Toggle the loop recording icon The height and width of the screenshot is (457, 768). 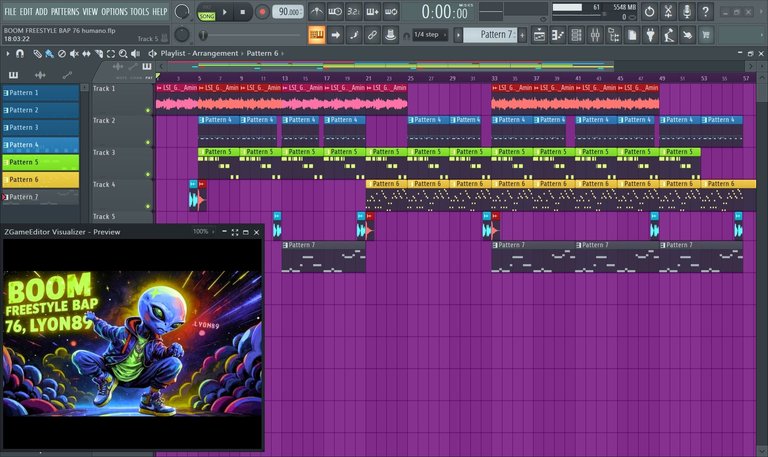coord(391,11)
